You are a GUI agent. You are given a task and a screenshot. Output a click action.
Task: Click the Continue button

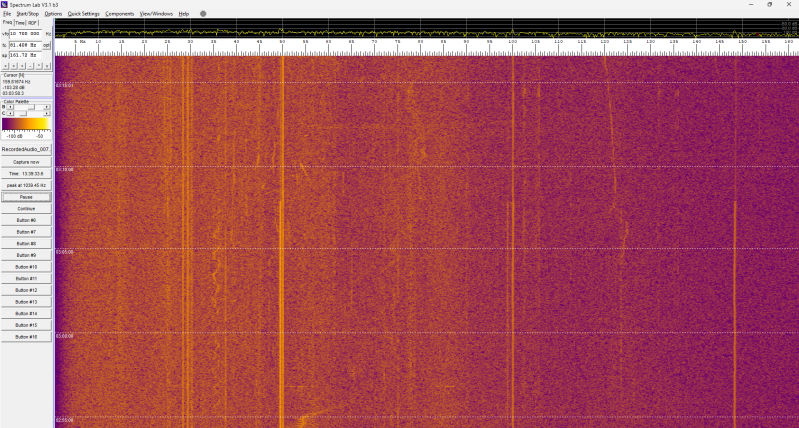pyautogui.click(x=26, y=208)
